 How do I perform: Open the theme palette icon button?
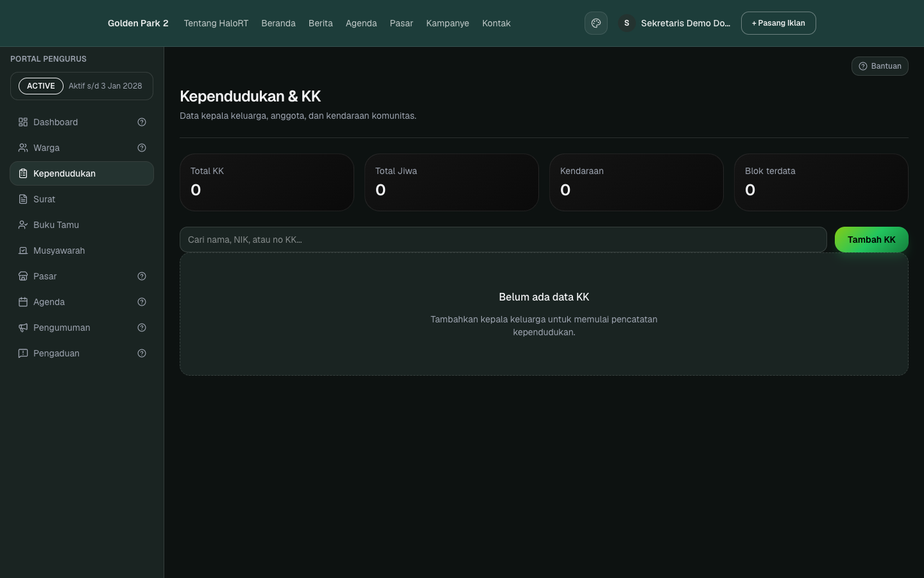tap(595, 23)
